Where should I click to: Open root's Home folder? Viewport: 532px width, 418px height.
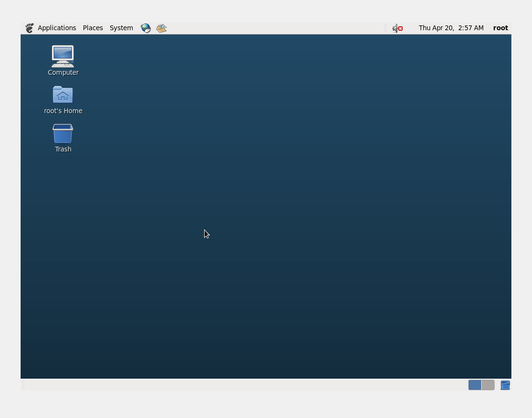point(63,94)
